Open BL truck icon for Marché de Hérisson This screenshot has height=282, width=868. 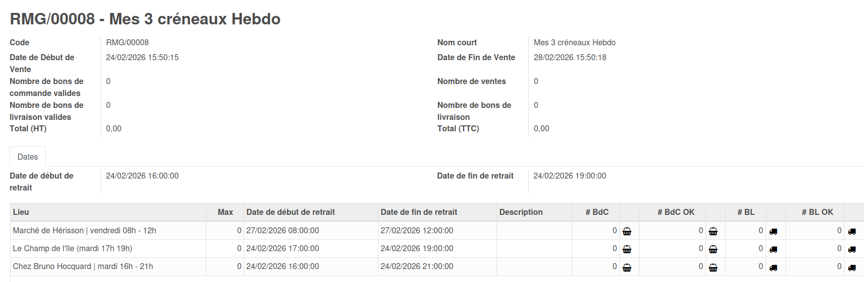tap(773, 231)
